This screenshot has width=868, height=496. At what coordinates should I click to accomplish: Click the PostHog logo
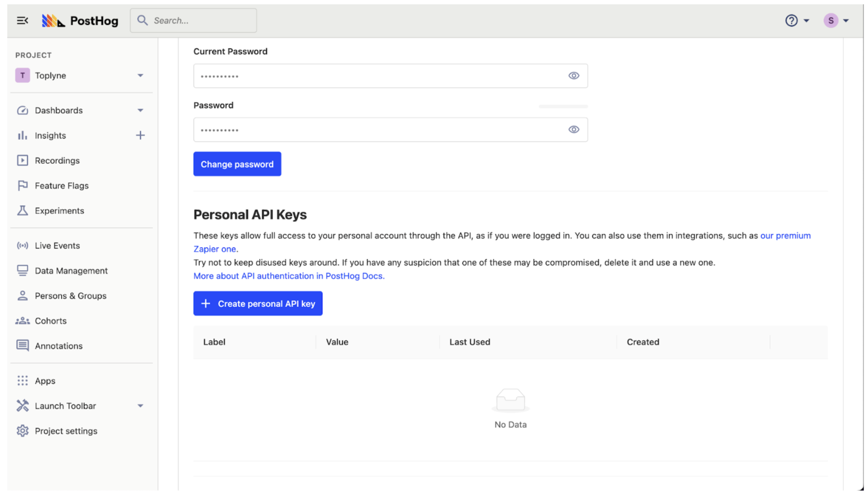[x=80, y=20]
